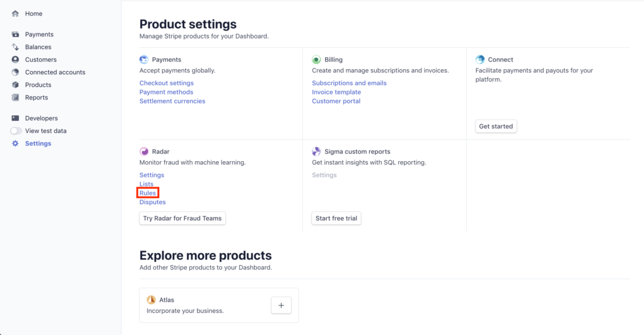Open Balances via its arrows icon
644x335 pixels.
click(x=15, y=47)
